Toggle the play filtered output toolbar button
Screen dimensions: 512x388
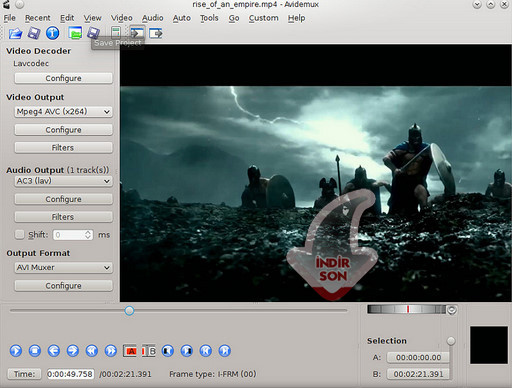137,33
